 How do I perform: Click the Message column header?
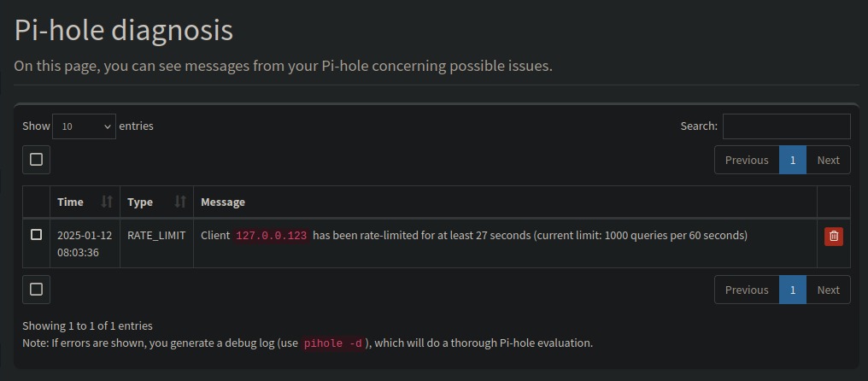506,202
